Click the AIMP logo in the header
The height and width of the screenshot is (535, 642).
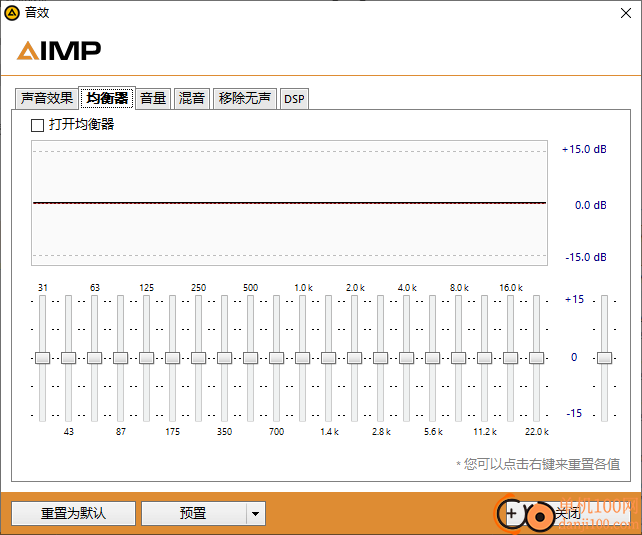[x=59, y=50]
